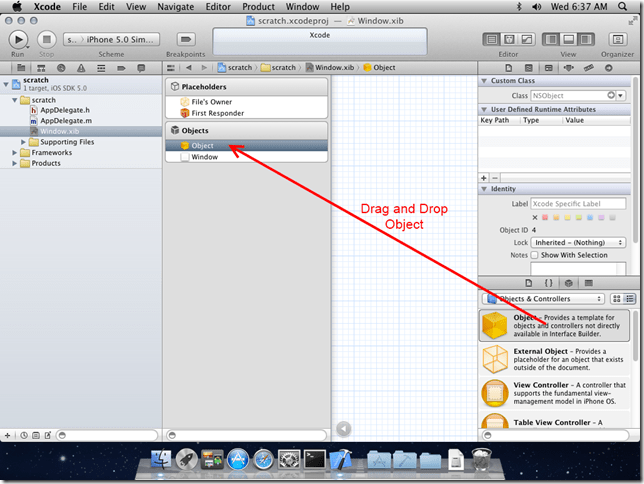The height and width of the screenshot is (484, 644).
Task: Open the Objects & Controllers library filter
Action: 543,299
